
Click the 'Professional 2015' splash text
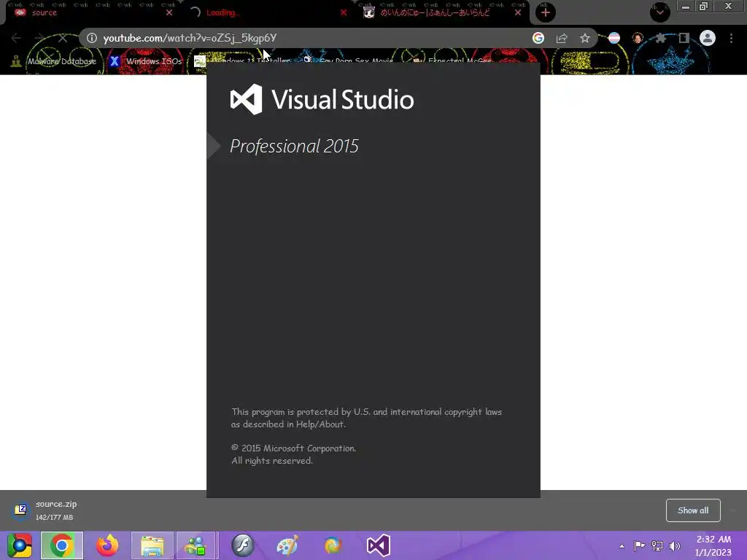294,146
